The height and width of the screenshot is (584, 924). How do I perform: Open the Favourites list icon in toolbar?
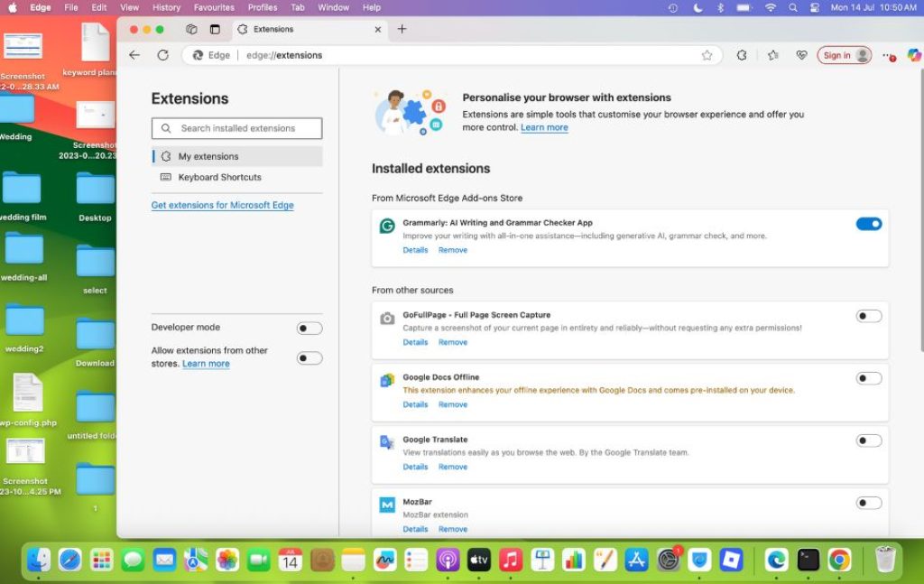[x=772, y=55]
